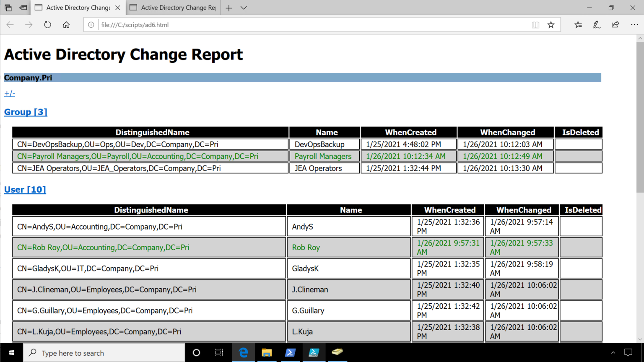Image resolution: width=644 pixels, height=362 pixels.
Task: Click the taskbar search box
Action: click(x=104, y=353)
